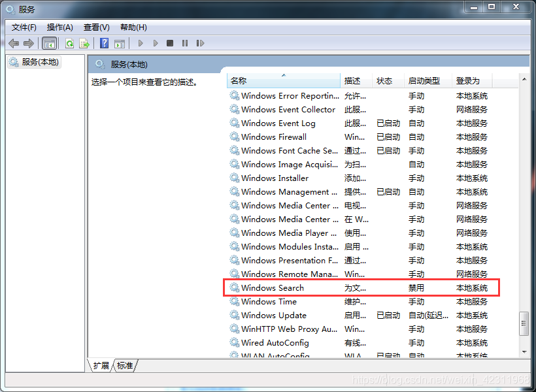536x392 pixels.
Task: Click gear icon of Wired AutoConfig row
Action: [x=234, y=342]
